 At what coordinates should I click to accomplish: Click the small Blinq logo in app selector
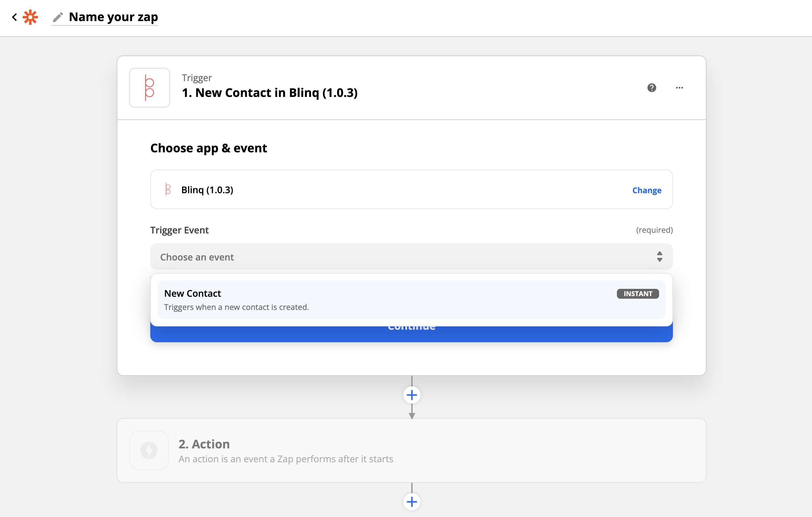[x=168, y=190]
